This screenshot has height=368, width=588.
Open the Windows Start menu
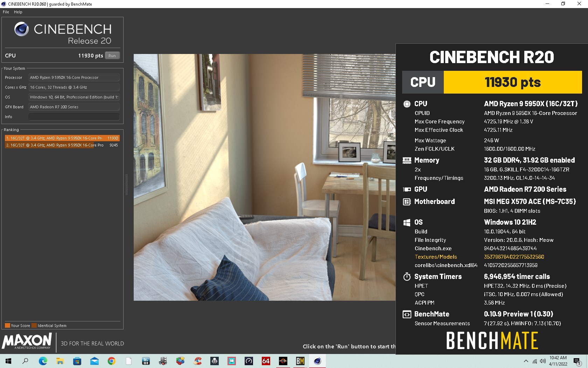pyautogui.click(x=8, y=361)
